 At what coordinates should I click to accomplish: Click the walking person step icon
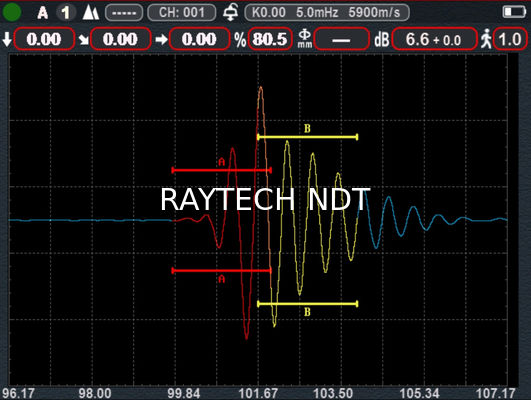(486, 39)
